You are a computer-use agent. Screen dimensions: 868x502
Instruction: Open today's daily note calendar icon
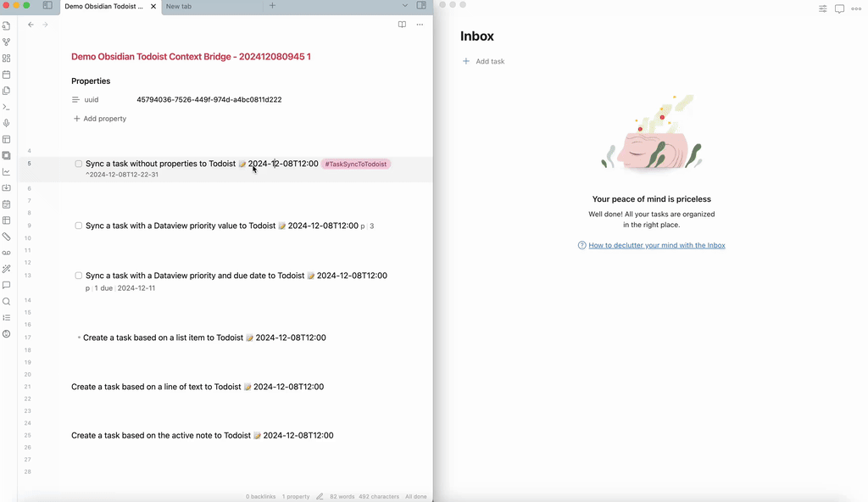[7, 75]
